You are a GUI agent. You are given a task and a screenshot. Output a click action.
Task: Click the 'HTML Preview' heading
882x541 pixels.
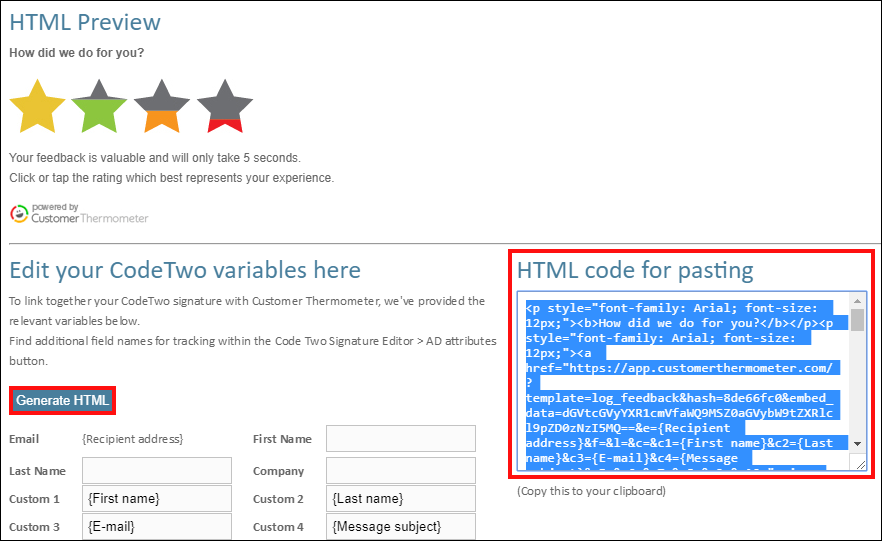point(85,22)
